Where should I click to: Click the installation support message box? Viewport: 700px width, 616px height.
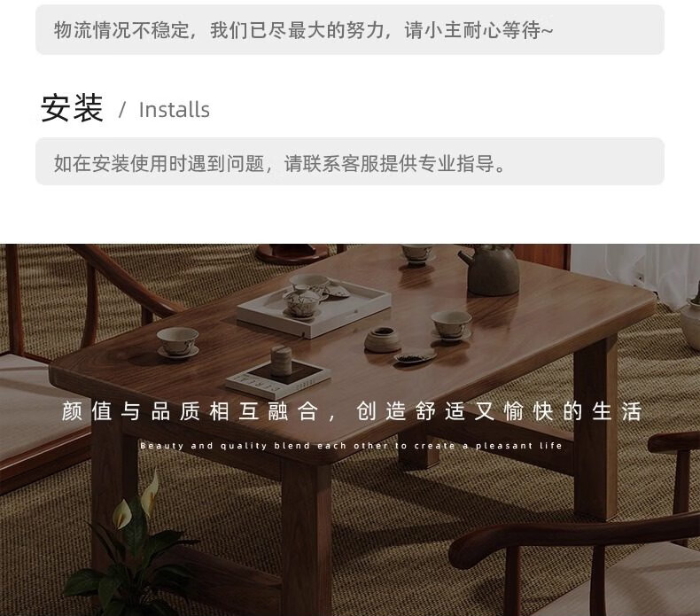tap(350, 161)
